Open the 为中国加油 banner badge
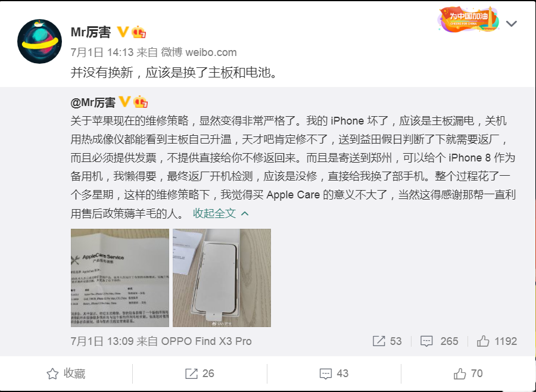This screenshot has height=392, width=536. click(x=468, y=20)
